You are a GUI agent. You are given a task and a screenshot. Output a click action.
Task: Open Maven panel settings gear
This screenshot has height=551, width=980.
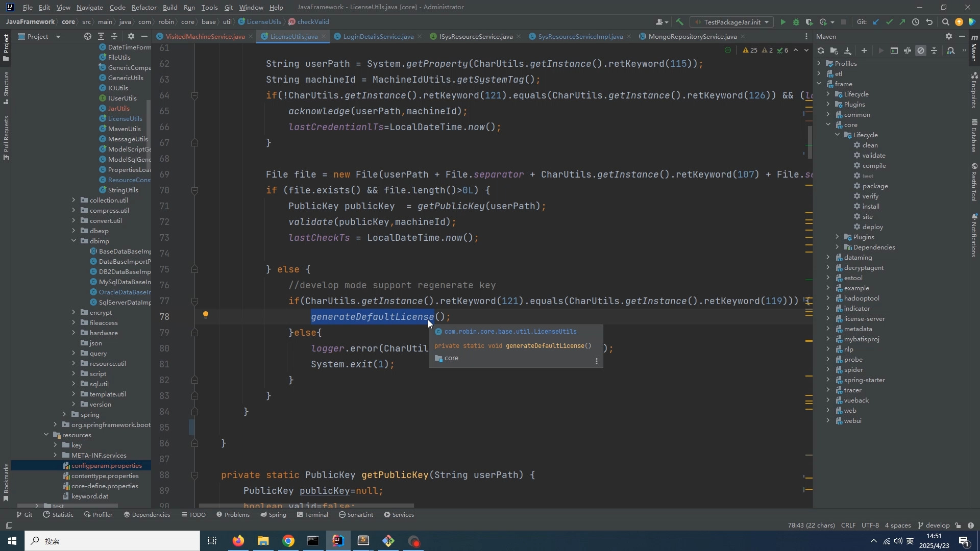(x=949, y=36)
